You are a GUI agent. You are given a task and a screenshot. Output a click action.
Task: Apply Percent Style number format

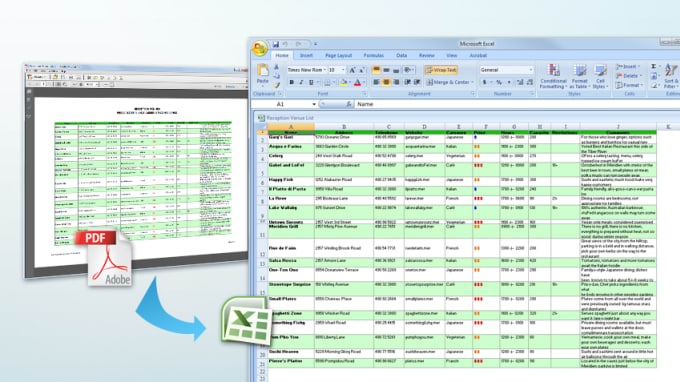pyautogui.click(x=499, y=82)
